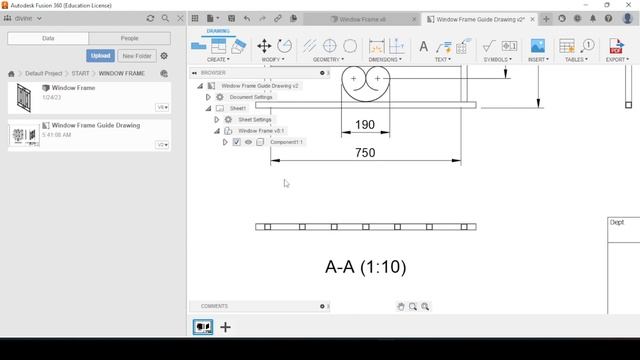Select Window Frame Guide Drawing v2 tab
This screenshot has height=360, width=640.
tap(480, 19)
